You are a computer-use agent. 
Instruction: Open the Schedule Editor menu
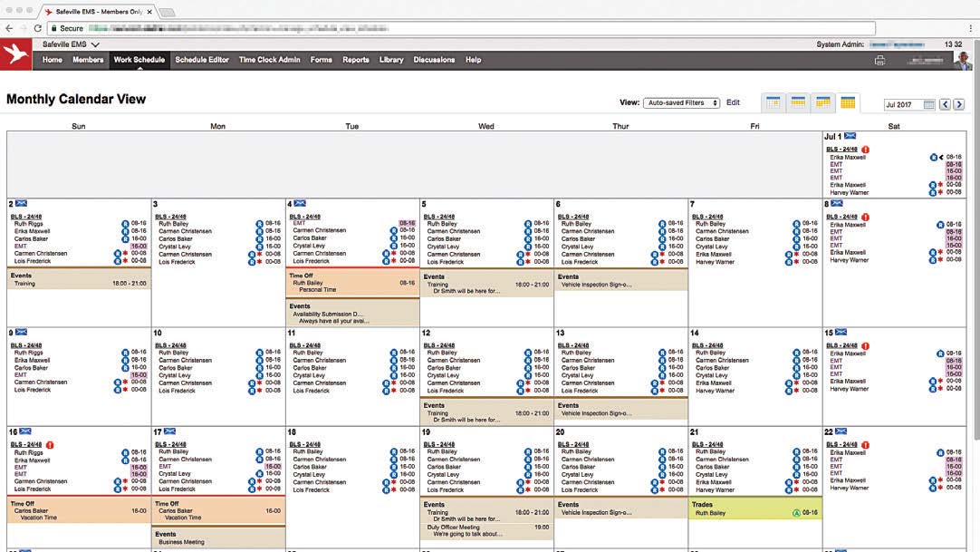(x=202, y=60)
